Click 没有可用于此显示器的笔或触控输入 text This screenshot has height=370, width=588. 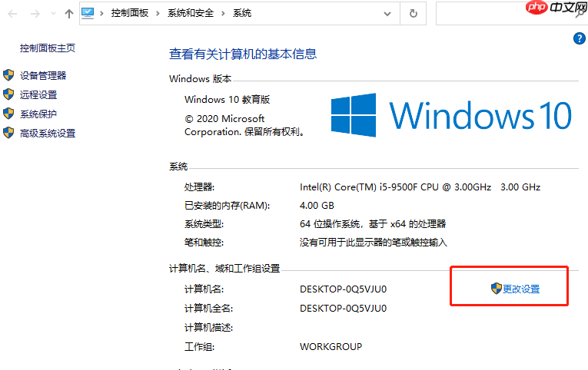pyautogui.click(x=374, y=243)
